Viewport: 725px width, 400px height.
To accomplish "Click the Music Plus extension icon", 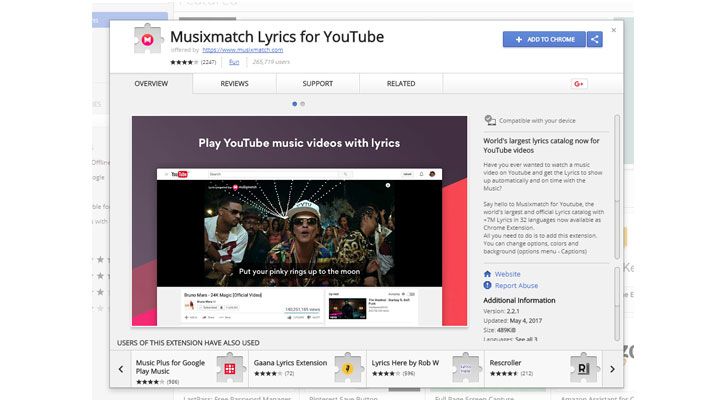I will click(x=230, y=368).
